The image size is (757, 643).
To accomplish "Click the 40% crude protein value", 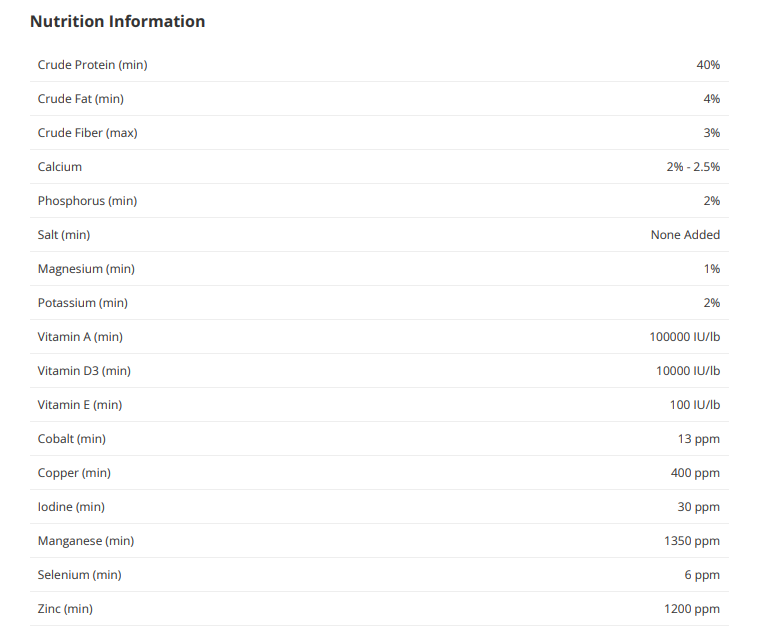I will pos(708,65).
